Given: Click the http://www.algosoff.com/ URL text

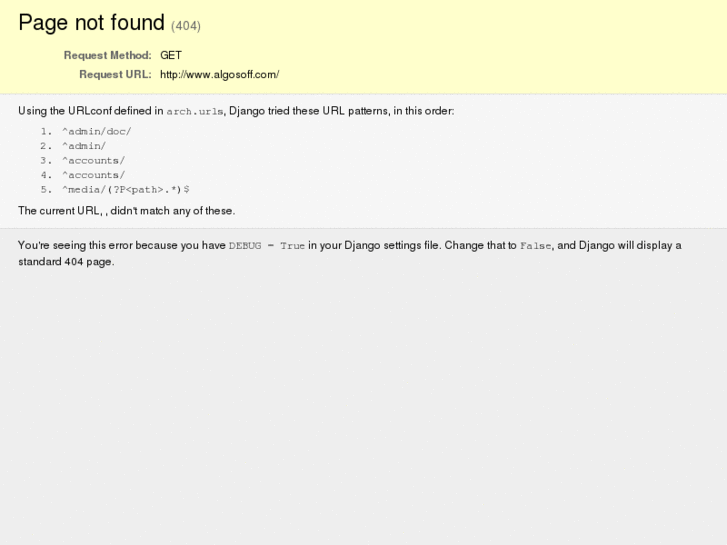Looking at the screenshot, I should pyautogui.click(x=219, y=74).
